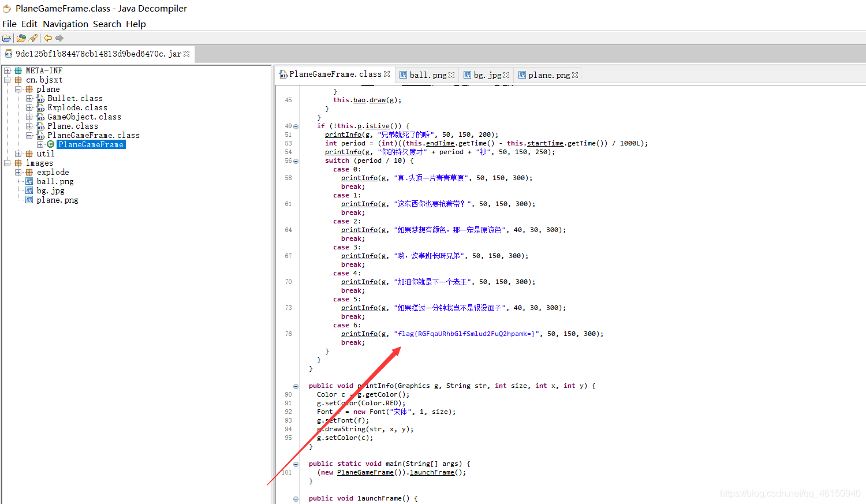This screenshot has height=504, width=866.
Task: Click the Search flashlight toolbar icon
Action: pyautogui.click(x=33, y=38)
